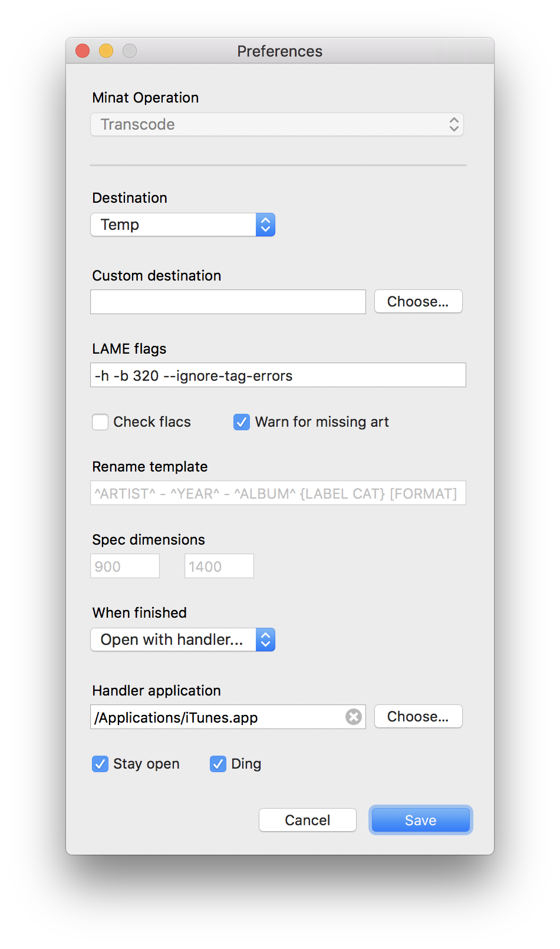Image resolution: width=560 pixels, height=949 pixels.
Task: Click the red close window button
Action: coord(83,51)
